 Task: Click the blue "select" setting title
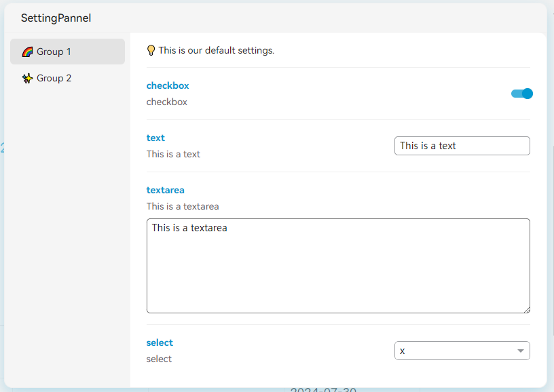[x=160, y=342]
